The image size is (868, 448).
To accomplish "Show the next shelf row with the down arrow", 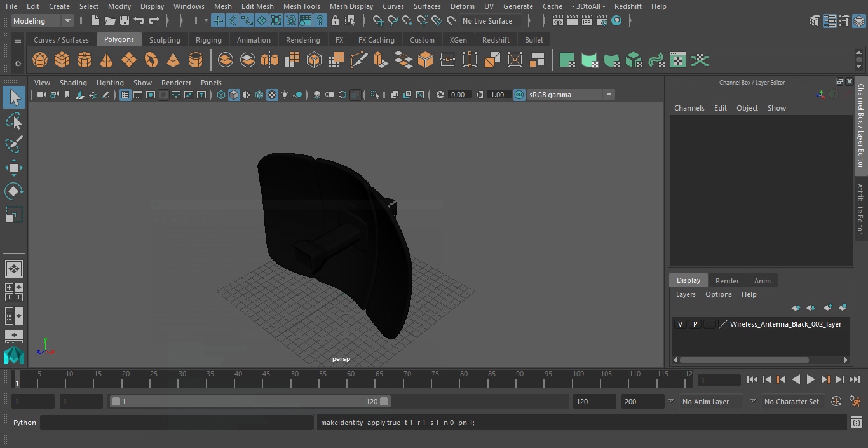I will (859, 65).
